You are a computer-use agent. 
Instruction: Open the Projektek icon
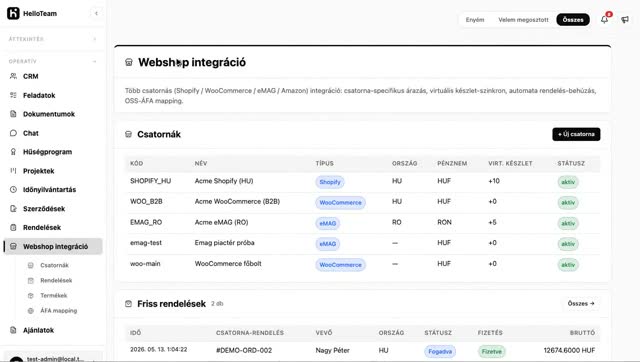click(13, 171)
